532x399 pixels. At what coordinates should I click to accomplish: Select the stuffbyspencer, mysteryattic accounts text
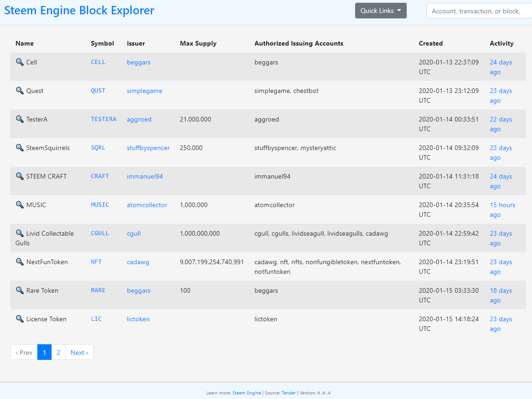295,148
